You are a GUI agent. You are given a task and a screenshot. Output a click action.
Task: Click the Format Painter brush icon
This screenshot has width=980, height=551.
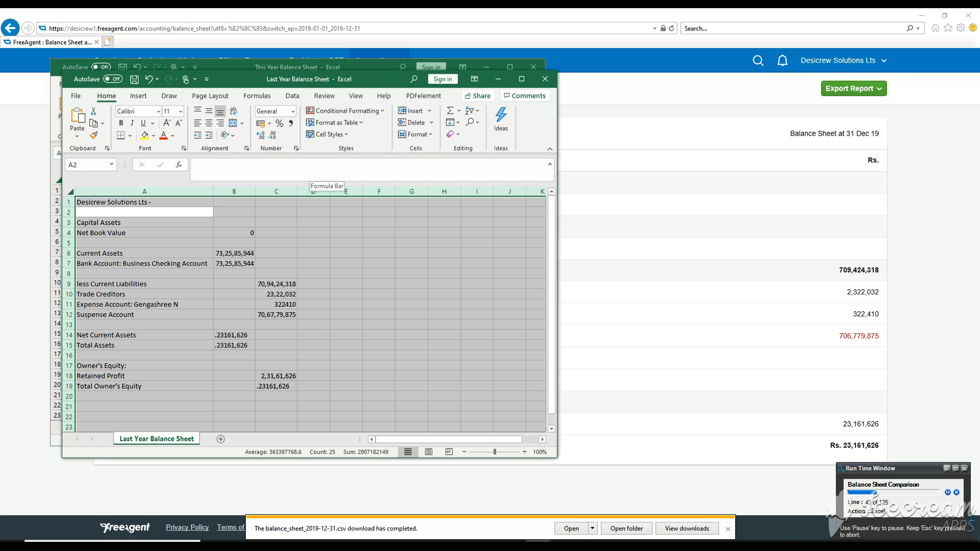93,135
